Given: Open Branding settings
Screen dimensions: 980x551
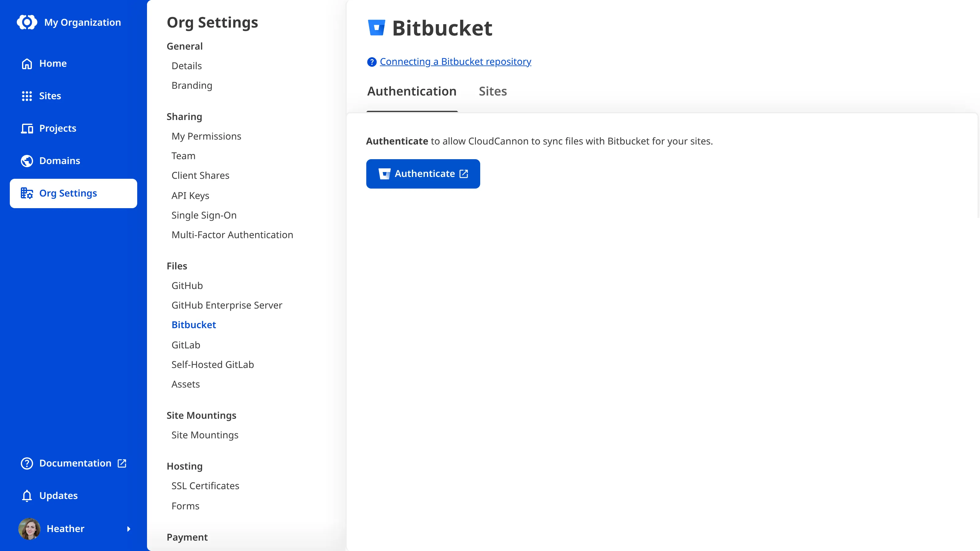Looking at the screenshot, I should [x=192, y=86].
